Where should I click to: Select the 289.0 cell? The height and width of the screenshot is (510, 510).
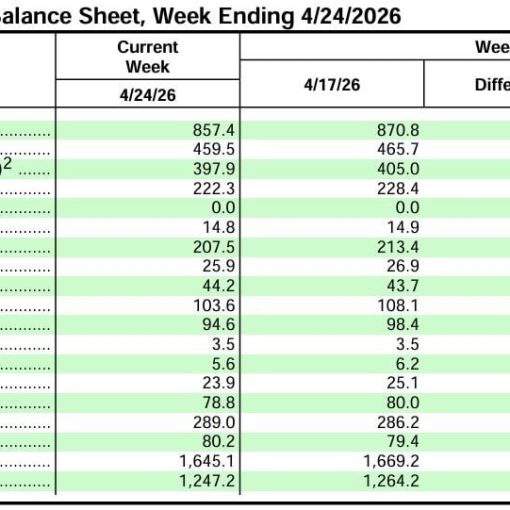click(214, 422)
